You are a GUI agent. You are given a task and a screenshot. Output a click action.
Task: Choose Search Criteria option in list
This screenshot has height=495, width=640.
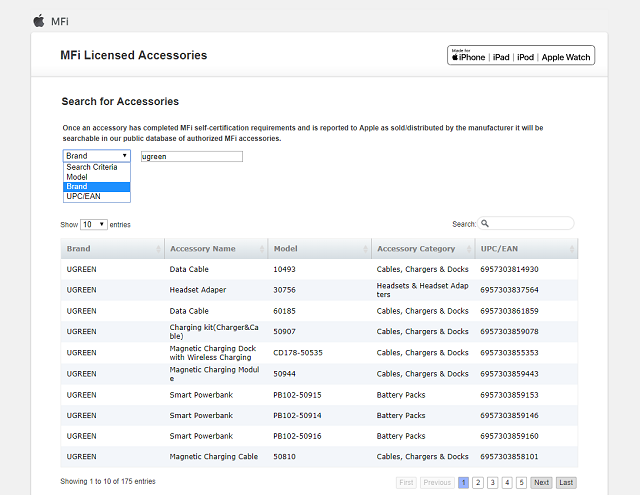(x=91, y=167)
